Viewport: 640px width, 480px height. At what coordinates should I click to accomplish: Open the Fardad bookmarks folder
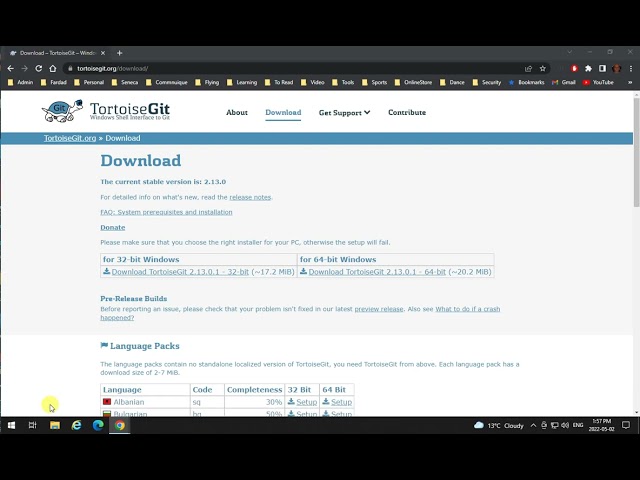pyautogui.click(x=54, y=82)
